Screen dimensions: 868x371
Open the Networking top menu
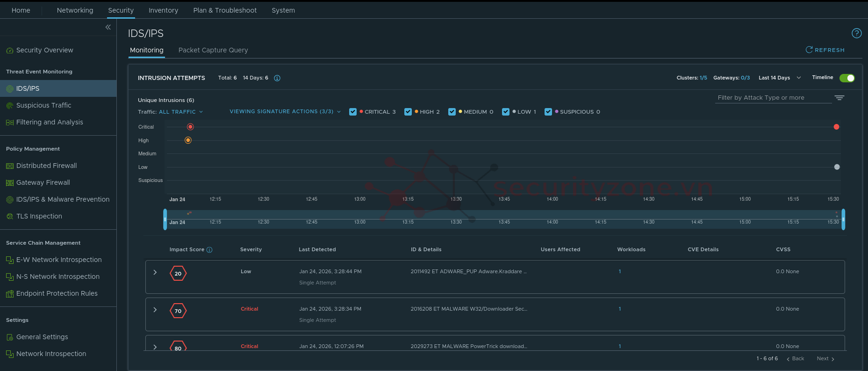click(75, 10)
